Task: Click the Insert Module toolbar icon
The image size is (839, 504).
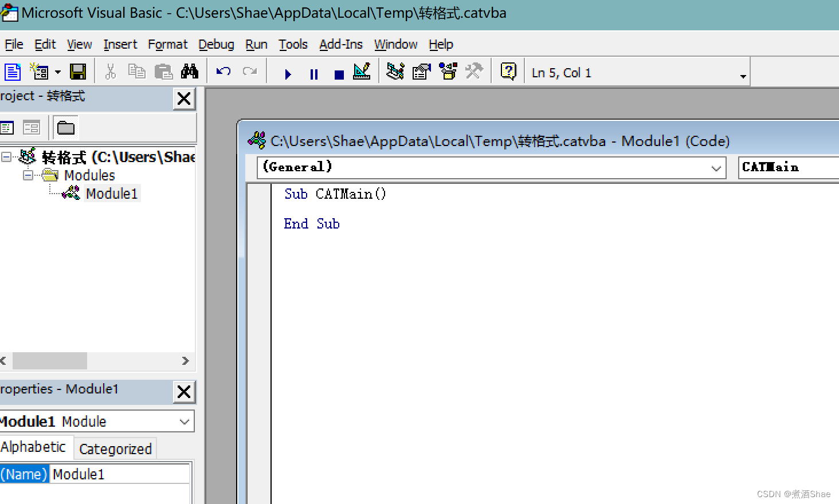Action: tap(39, 72)
